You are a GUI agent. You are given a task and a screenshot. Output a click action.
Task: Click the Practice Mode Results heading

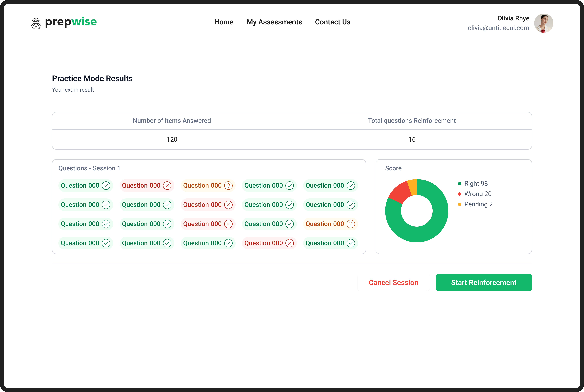coord(92,78)
